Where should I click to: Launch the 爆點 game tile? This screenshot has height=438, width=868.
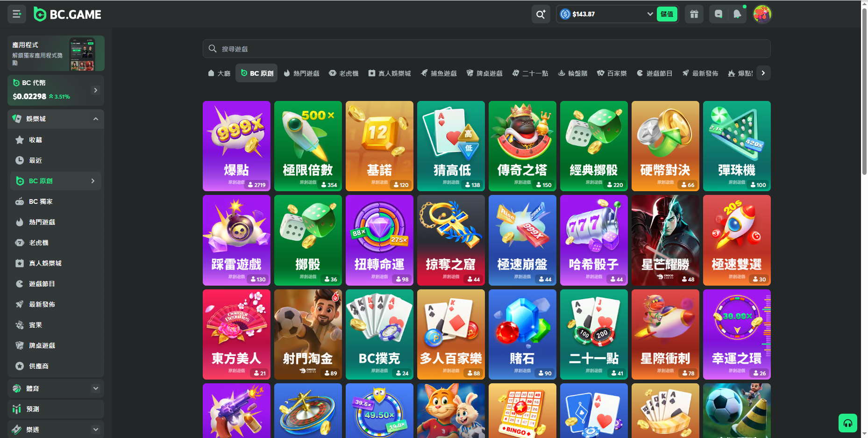[236, 146]
